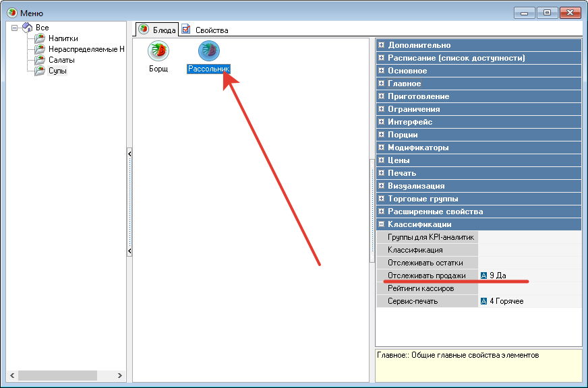
Task: Collapse the Классификации section
Action: tap(382, 224)
